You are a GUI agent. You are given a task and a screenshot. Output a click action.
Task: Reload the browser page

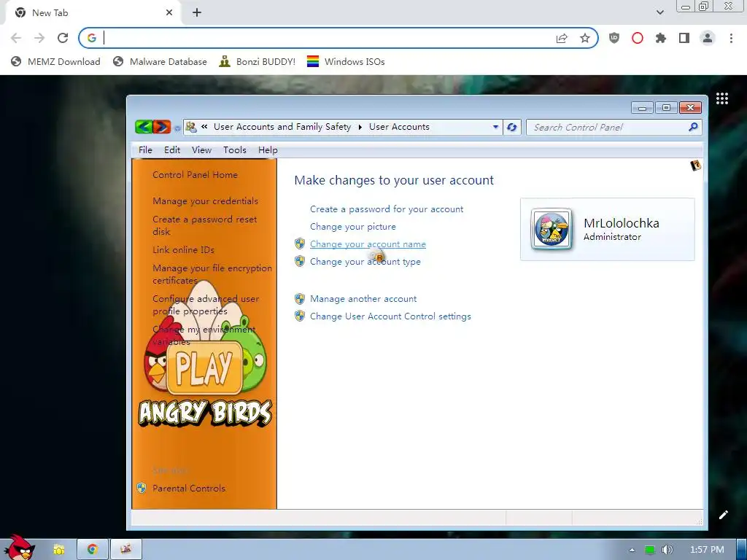63,38
